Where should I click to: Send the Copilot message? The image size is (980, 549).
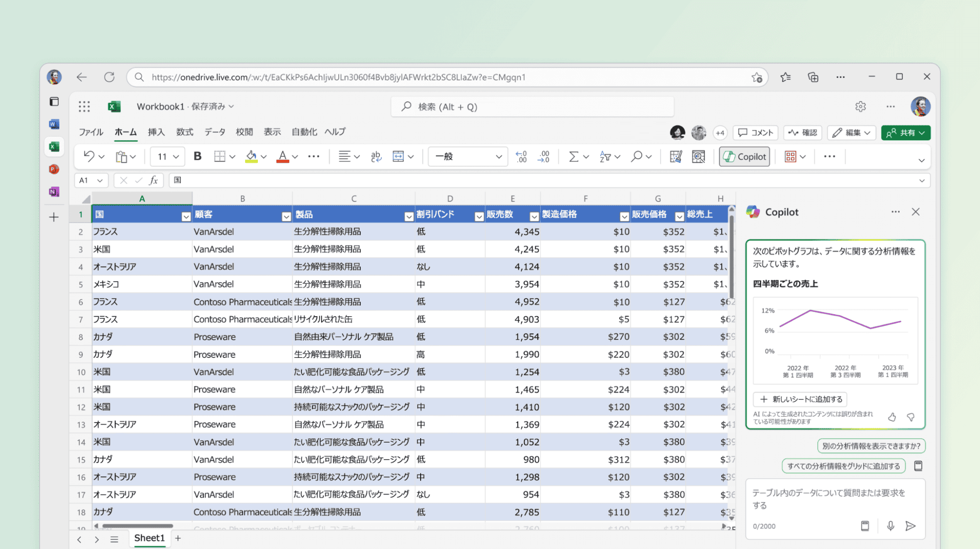pyautogui.click(x=910, y=525)
